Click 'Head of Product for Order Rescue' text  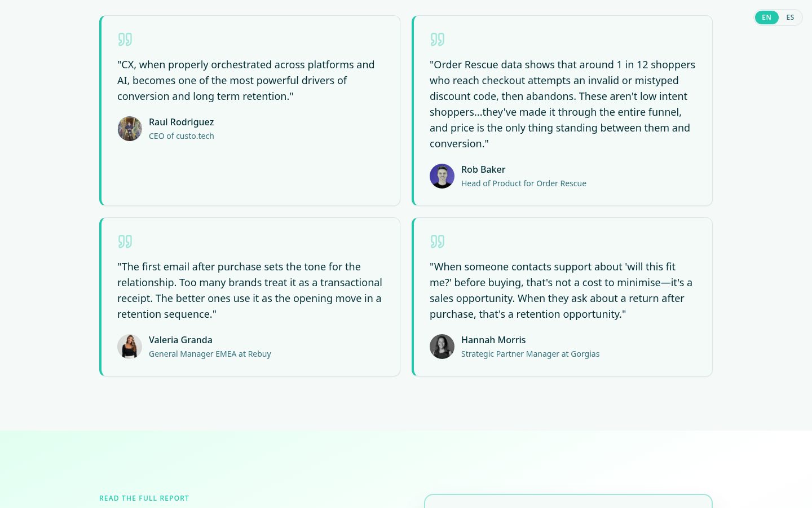(x=524, y=183)
